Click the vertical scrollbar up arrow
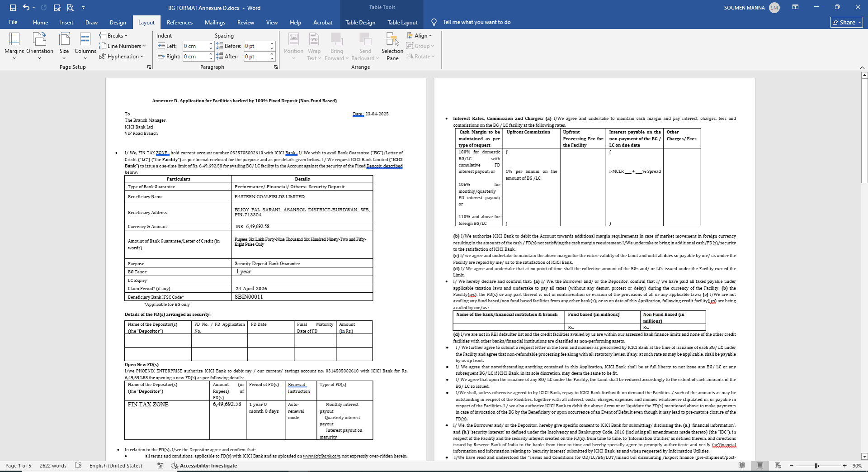Screen dimensions: 868x472 (864, 75)
